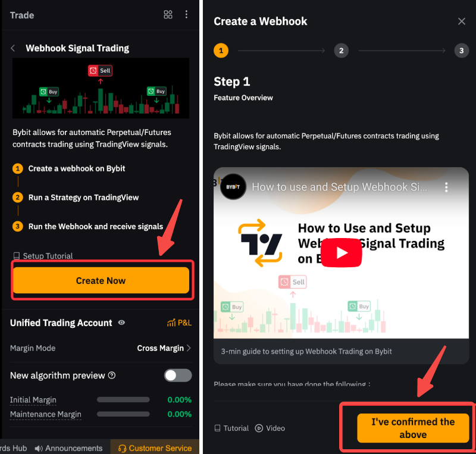Open the Setup Tutorial link

[x=43, y=256]
